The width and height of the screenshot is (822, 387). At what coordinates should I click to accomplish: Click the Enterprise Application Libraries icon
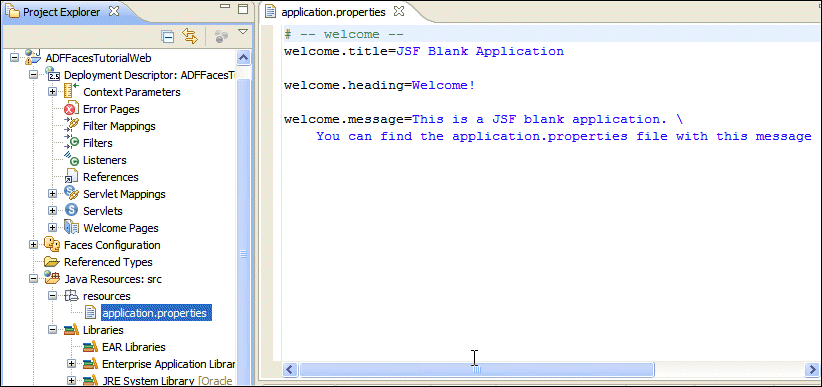point(90,363)
